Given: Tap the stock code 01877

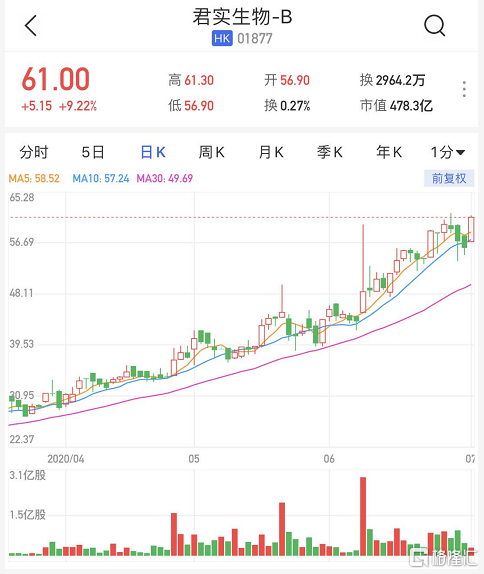Looking at the screenshot, I should [255, 38].
